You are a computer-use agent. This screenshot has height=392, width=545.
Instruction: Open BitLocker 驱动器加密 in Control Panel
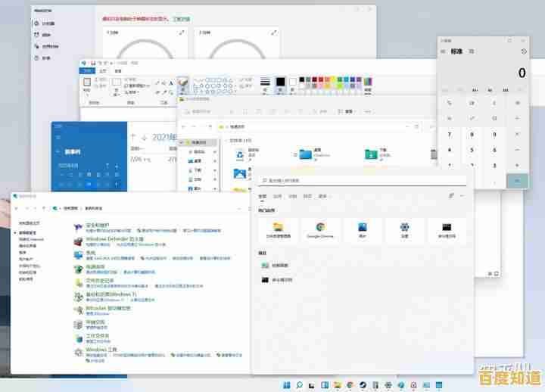click(x=108, y=308)
